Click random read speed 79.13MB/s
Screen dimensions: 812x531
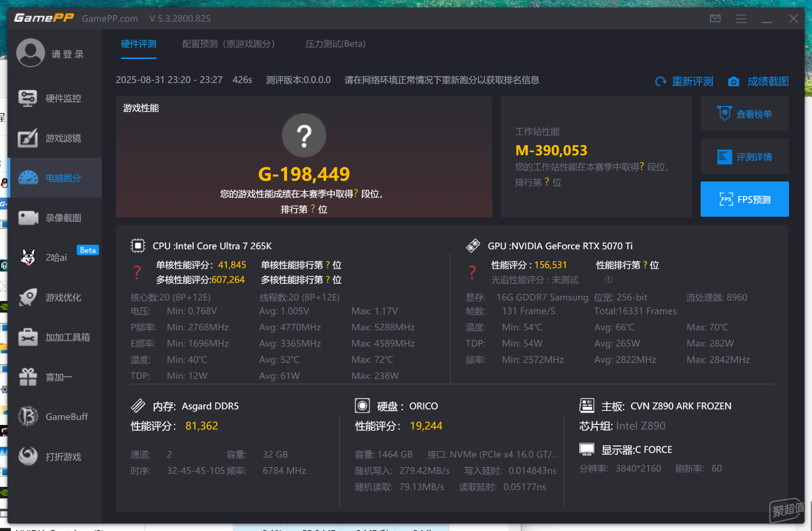pyautogui.click(x=421, y=487)
